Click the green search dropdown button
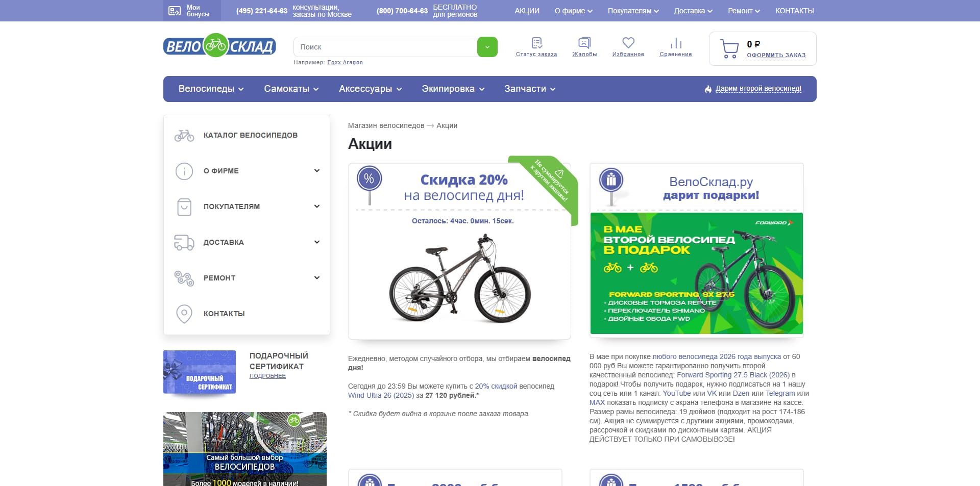The width and height of the screenshot is (980, 486). [487, 47]
